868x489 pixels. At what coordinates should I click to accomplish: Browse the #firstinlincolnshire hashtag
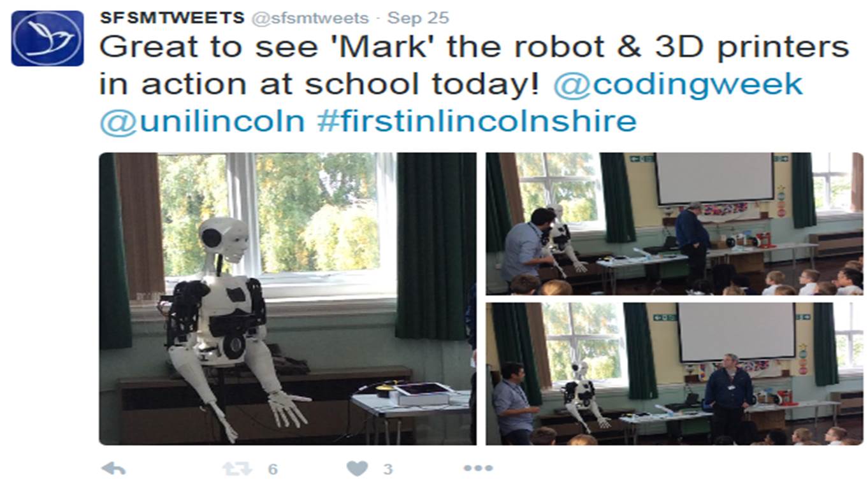477,121
